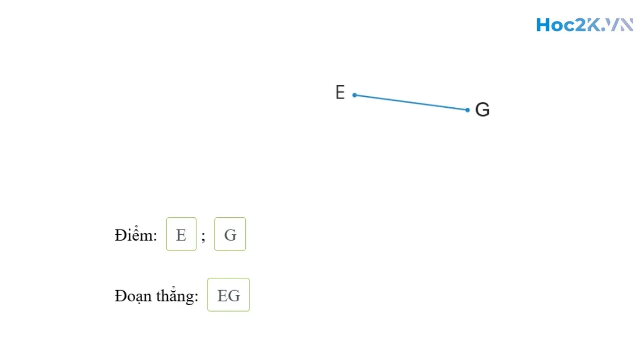The image size is (644, 362).
Task: Click the word "Đoạn"
Action: [x=133, y=295]
